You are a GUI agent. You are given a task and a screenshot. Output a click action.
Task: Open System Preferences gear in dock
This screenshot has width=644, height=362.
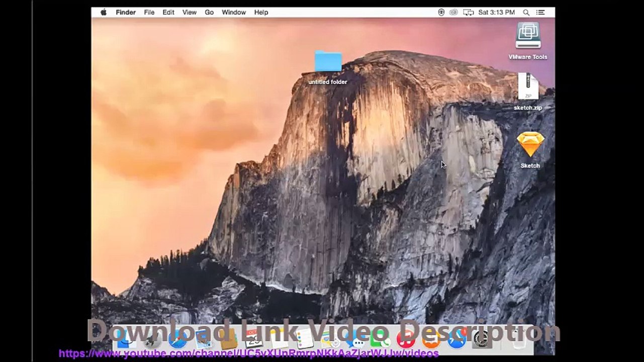tap(482, 339)
